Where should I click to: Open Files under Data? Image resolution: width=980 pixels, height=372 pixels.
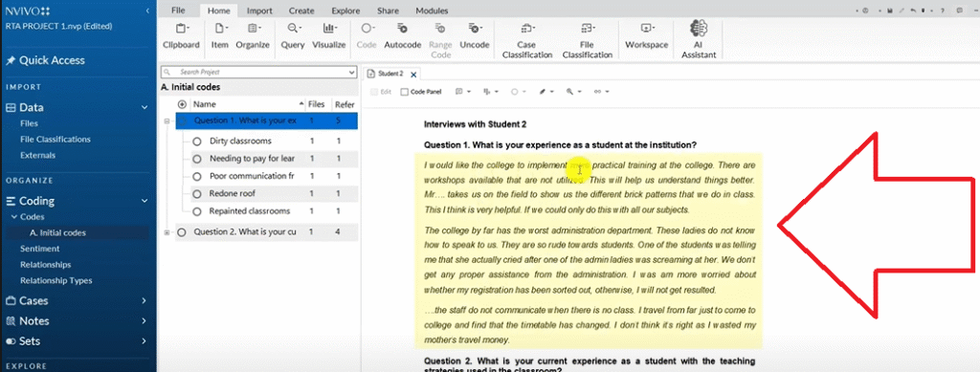tap(29, 123)
